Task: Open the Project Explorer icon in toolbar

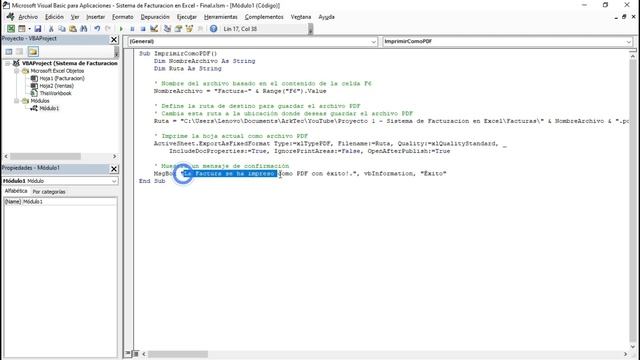Action: pyautogui.click(x=167, y=29)
